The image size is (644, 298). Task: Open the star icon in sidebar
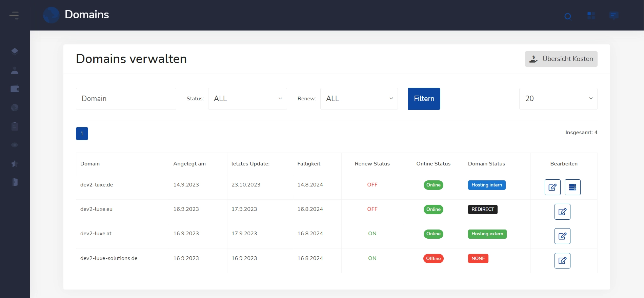click(x=15, y=164)
